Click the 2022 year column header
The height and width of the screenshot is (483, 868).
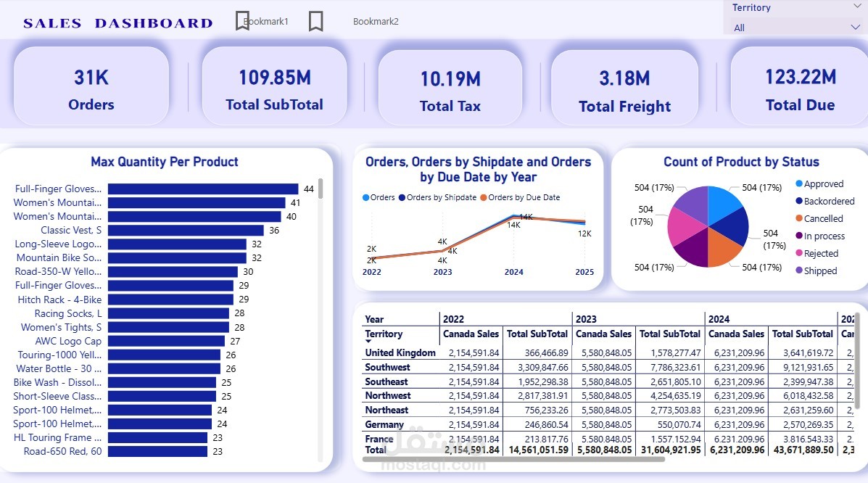(453, 319)
